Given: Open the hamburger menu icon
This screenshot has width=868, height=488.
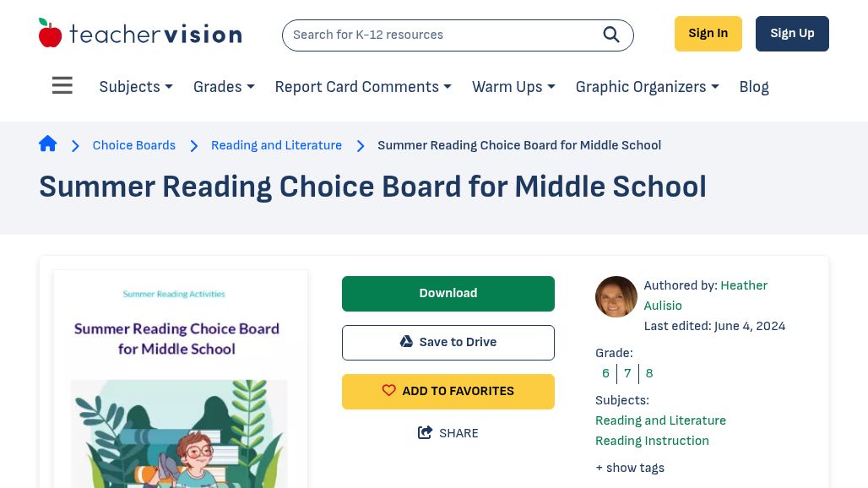Looking at the screenshot, I should coord(62,85).
